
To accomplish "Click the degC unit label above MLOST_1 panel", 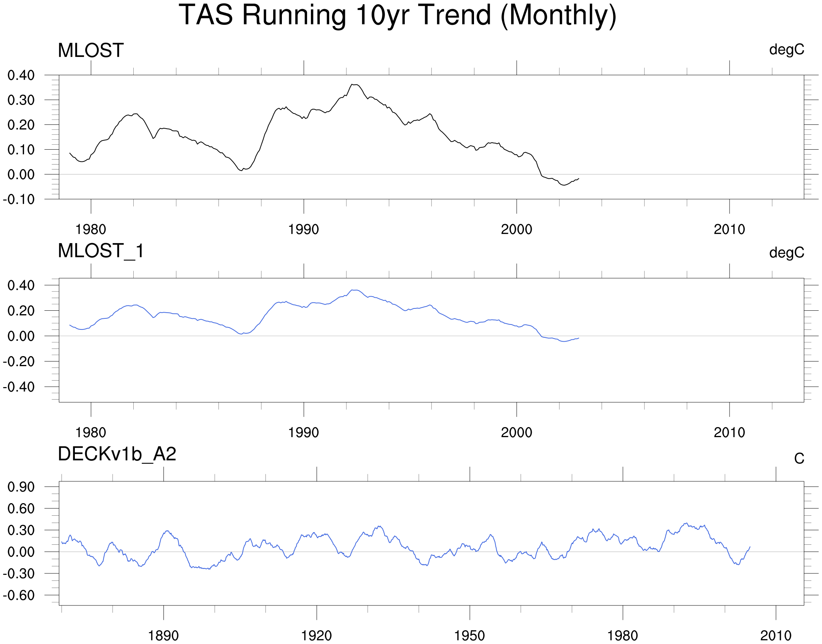I will click(786, 252).
